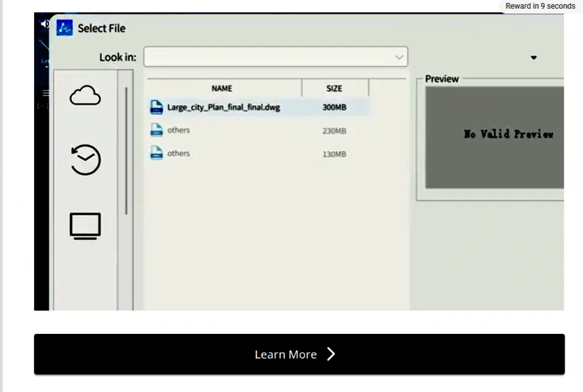Expand the Look in dropdown chevron
This screenshot has width=583, height=392.
[399, 57]
